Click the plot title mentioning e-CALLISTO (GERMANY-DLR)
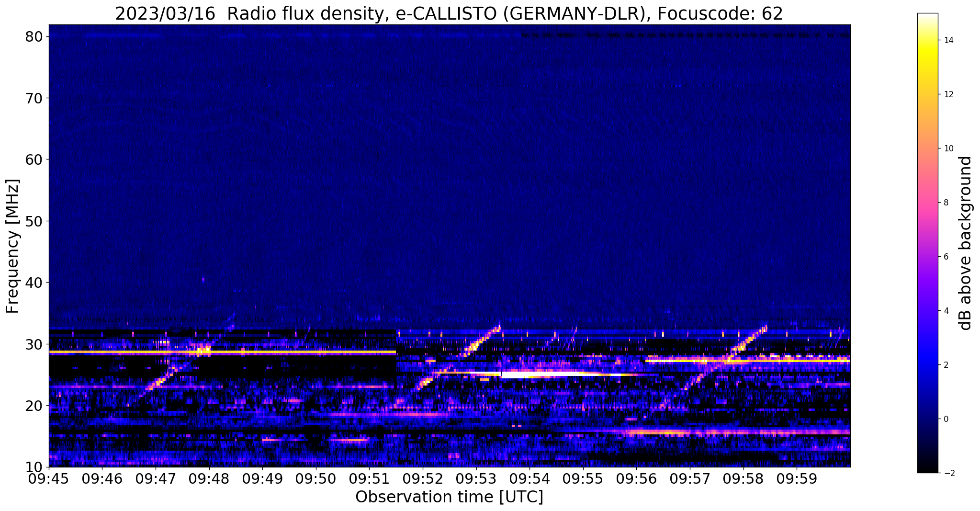Image resolution: width=980 pixels, height=511 pixels. (x=449, y=13)
